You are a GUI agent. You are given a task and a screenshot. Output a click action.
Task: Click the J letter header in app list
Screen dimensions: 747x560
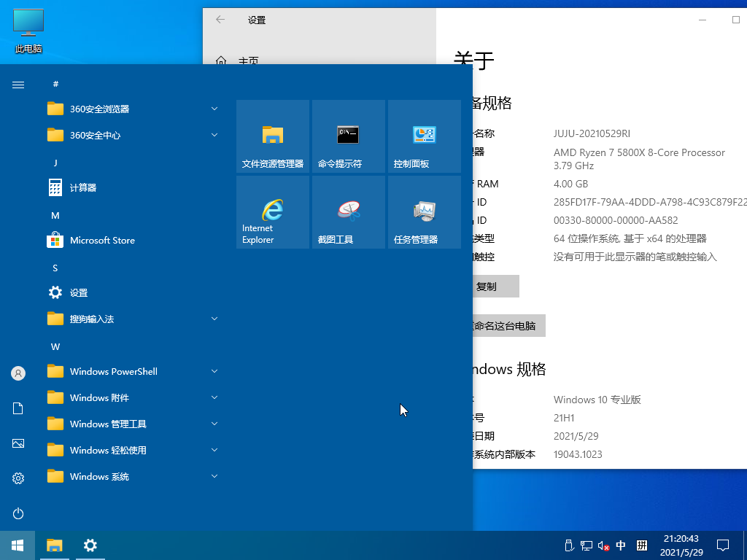(x=55, y=163)
